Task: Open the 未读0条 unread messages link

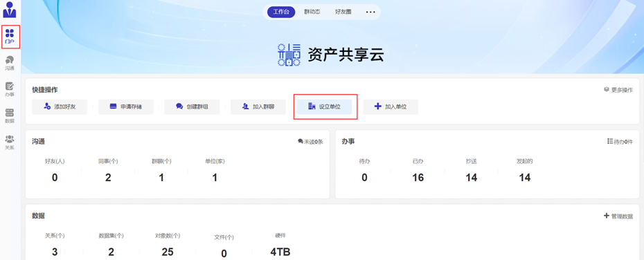Action: tap(310, 142)
